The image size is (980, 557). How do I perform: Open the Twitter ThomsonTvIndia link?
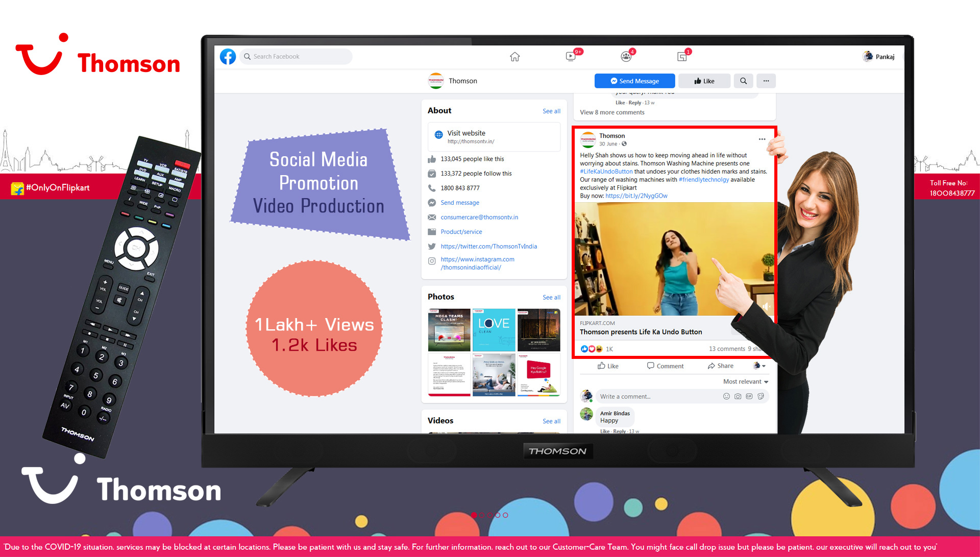489,246
